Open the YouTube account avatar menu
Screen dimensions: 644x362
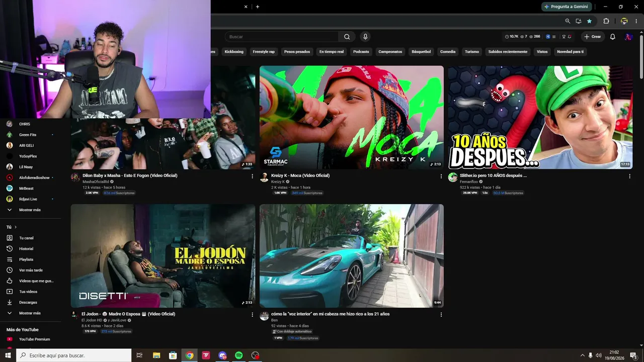(x=628, y=37)
